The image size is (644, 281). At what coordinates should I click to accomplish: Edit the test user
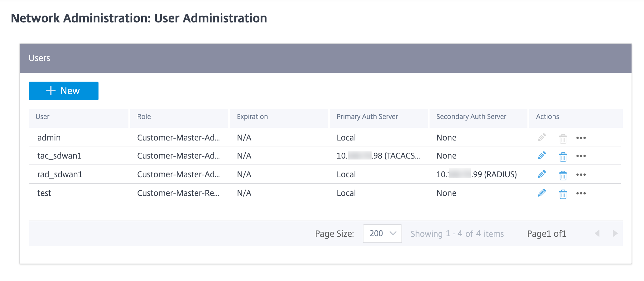[542, 193]
